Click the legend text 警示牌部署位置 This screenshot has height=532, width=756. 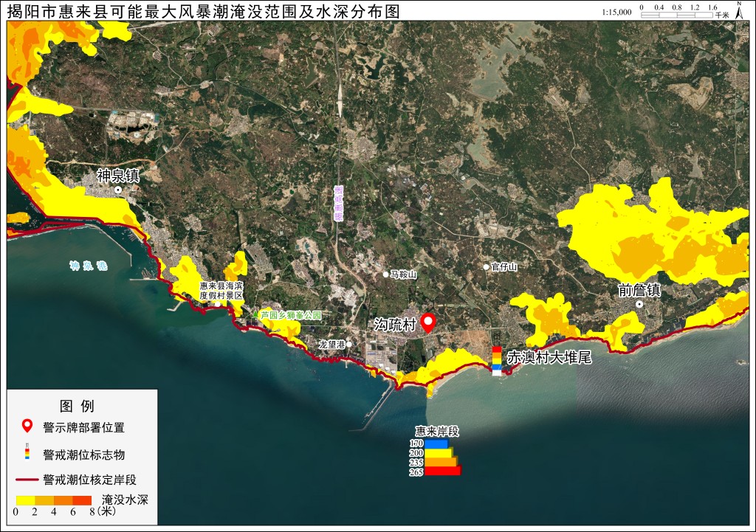[x=84, y=427]
